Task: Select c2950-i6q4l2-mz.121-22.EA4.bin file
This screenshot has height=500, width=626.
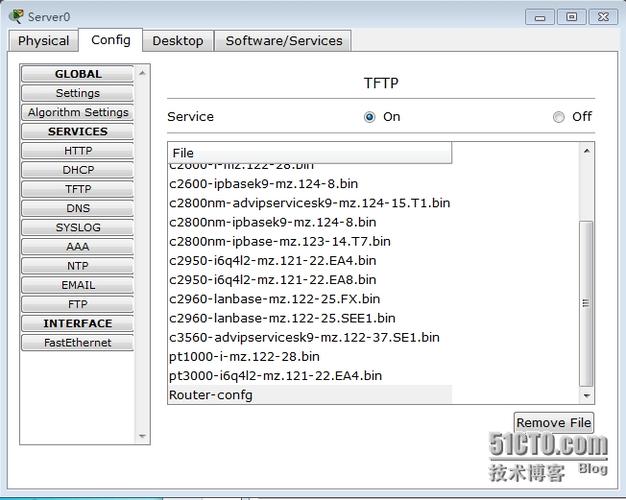Action: (x=310, y=260)
